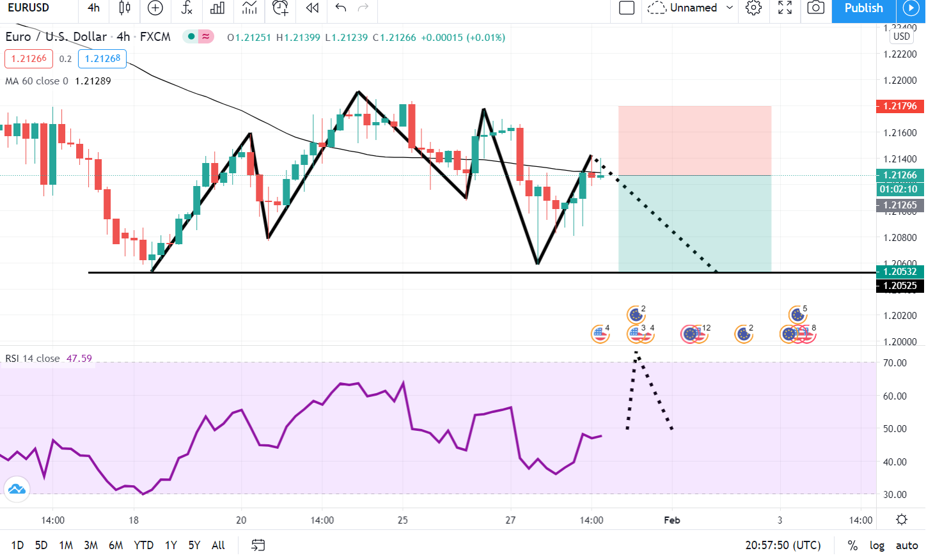Set the range to 5D

pos(41,545)
